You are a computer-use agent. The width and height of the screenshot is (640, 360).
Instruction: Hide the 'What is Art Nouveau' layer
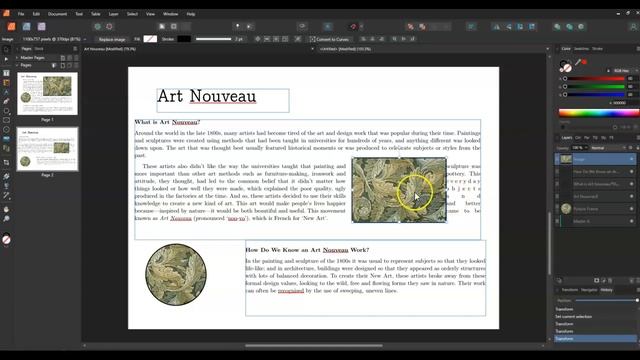click(631, 184)
